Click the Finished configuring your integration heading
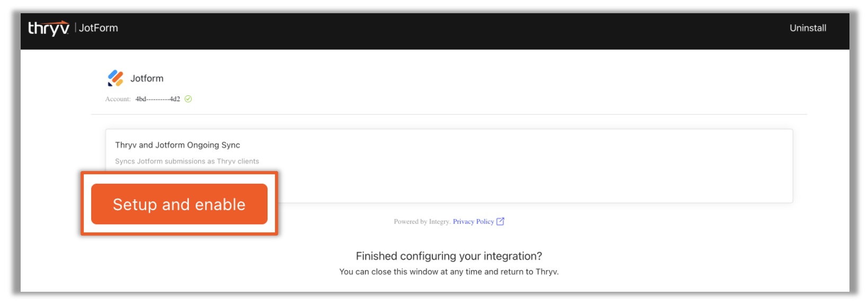 click(449, 256)
